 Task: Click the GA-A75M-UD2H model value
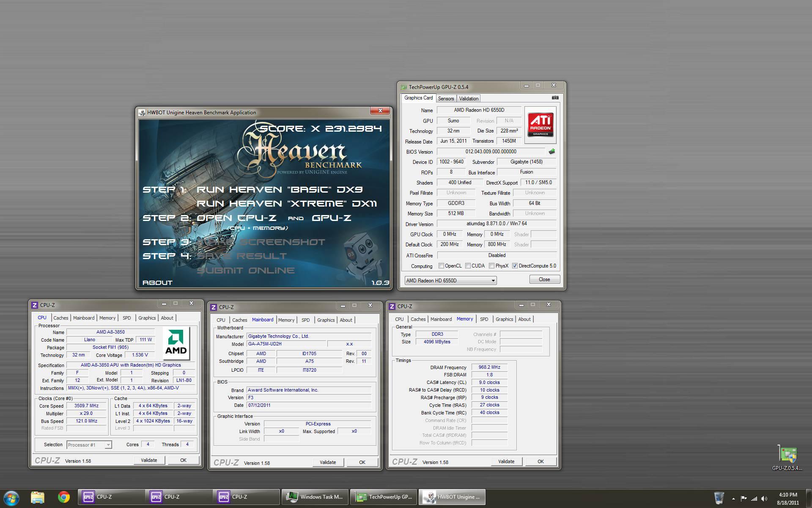[285, 344]
